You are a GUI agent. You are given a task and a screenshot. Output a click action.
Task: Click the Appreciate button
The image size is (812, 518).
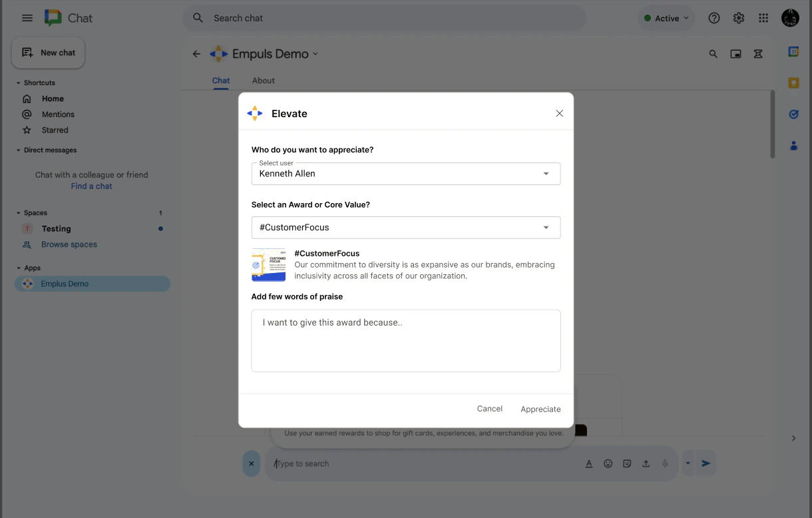(x=540, y=409)
